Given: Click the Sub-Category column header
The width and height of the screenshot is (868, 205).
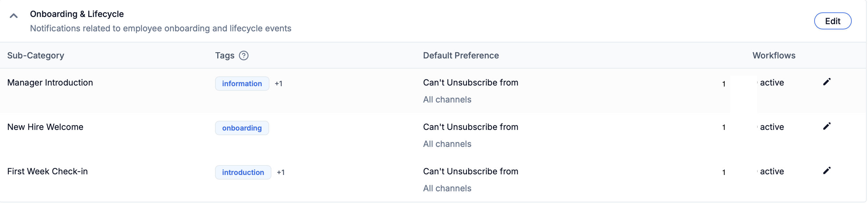Looking at the screenshot, I should point(36,55).
